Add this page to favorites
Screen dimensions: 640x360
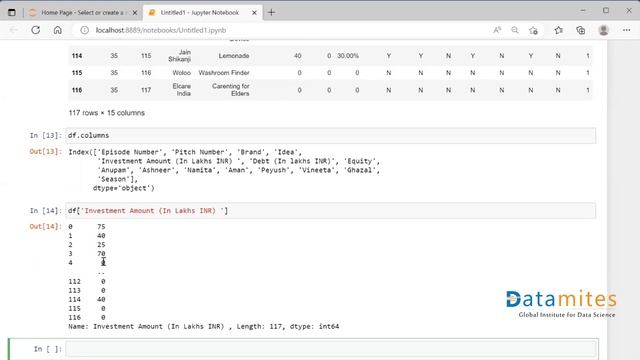533,30
